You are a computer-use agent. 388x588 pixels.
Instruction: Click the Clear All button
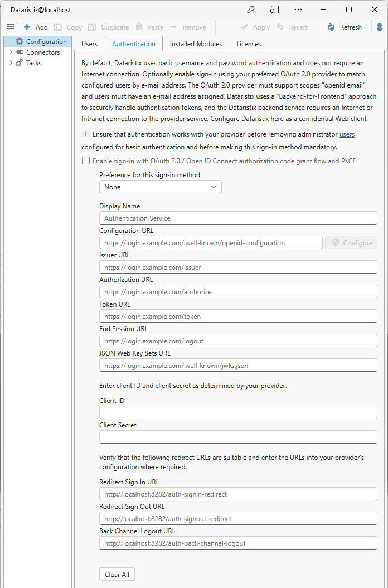point(117,574)
